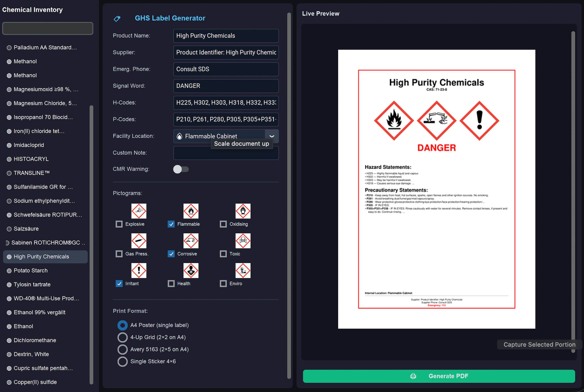Open the Facility Location dropdown
This screenshot has width=584, height=392.
(272, 136)
